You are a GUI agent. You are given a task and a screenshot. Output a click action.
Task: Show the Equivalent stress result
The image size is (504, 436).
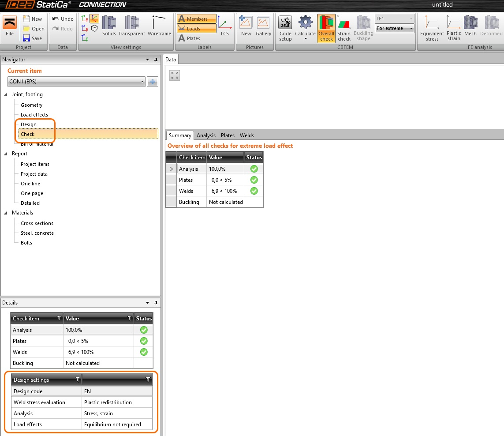(432, 28)
